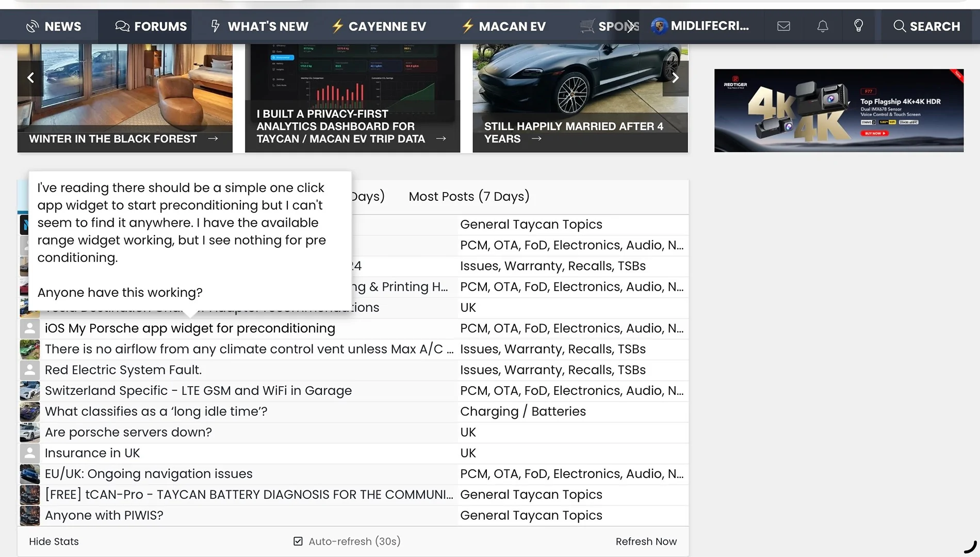Click Refresh Now
The image size is (980, 557).
point(646,542)
